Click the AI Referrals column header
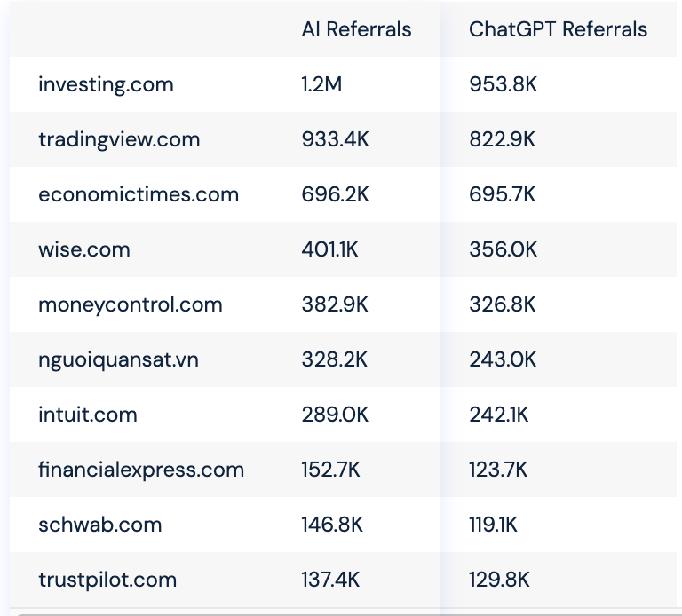This screenshot has height=616, width=682. [356, 29]
